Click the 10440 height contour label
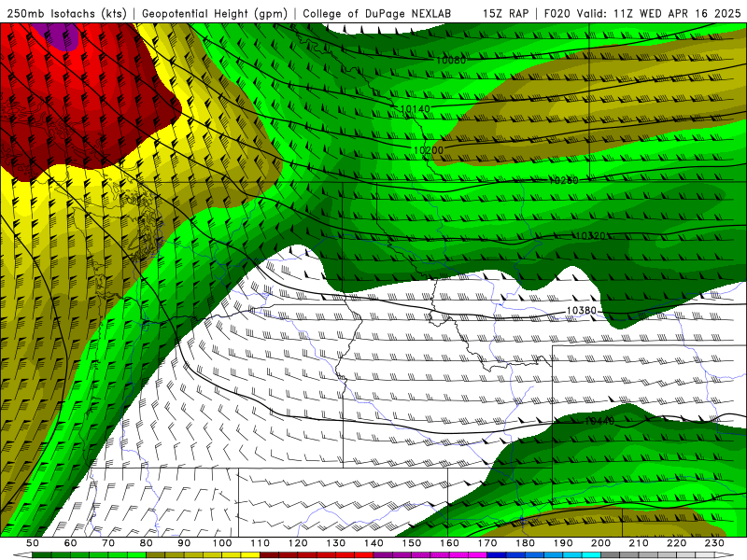747x560 pixels. [x=599, y=421]
